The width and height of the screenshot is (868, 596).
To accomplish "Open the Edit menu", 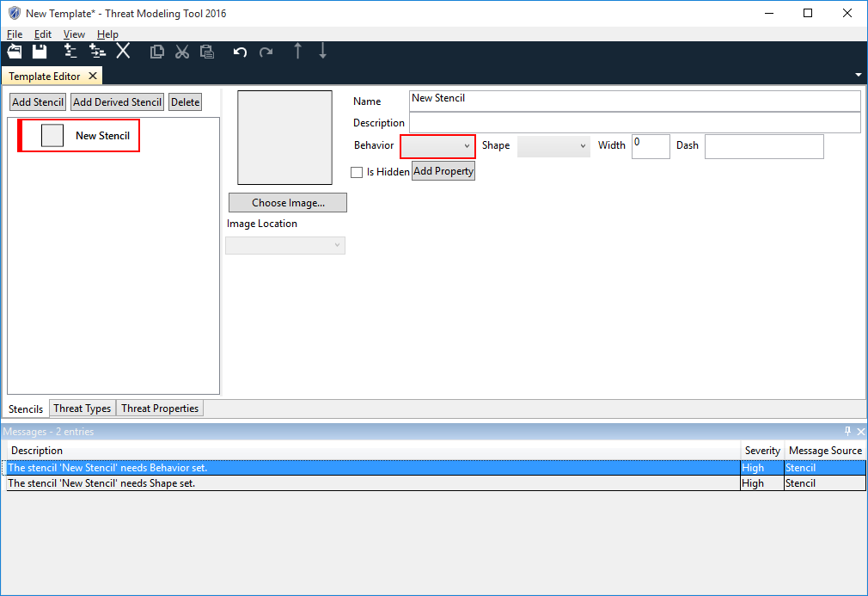I will coord(43,34).
